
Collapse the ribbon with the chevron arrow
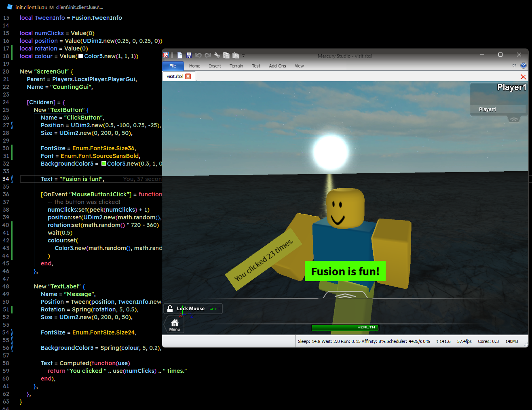click(x=514, y=65)
